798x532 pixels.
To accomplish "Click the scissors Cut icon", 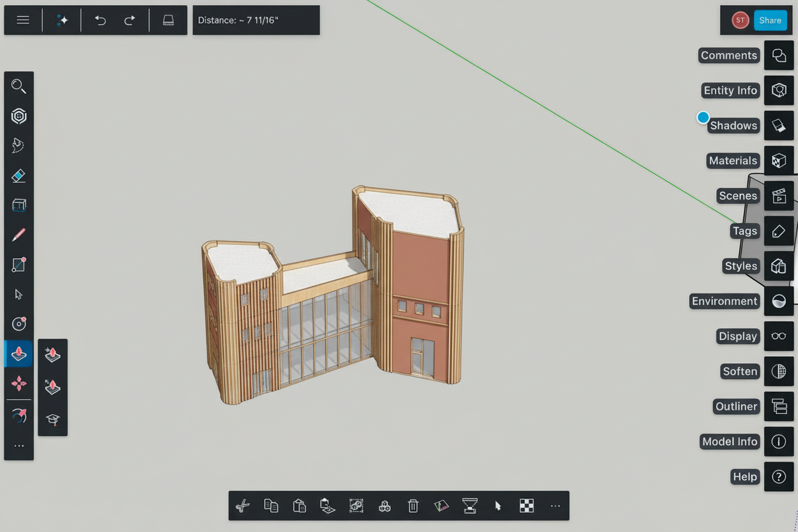I will click(x=242, y=506).
